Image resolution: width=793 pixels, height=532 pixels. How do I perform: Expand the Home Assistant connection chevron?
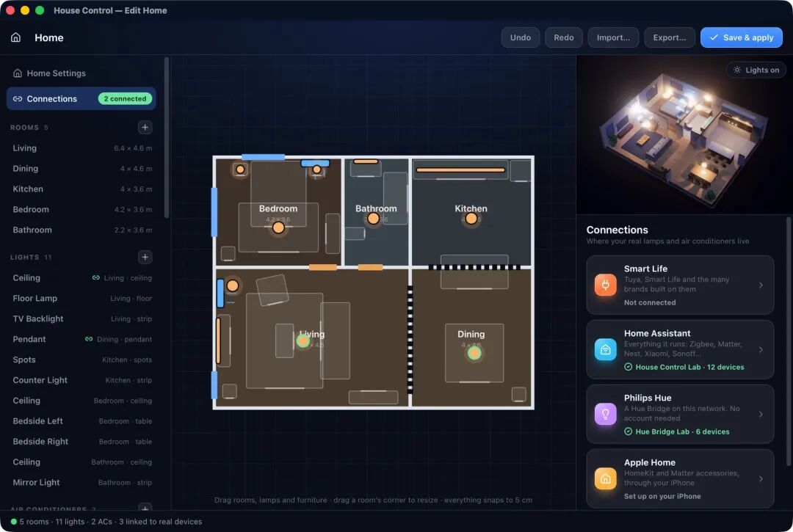click(x=761, y=349)
